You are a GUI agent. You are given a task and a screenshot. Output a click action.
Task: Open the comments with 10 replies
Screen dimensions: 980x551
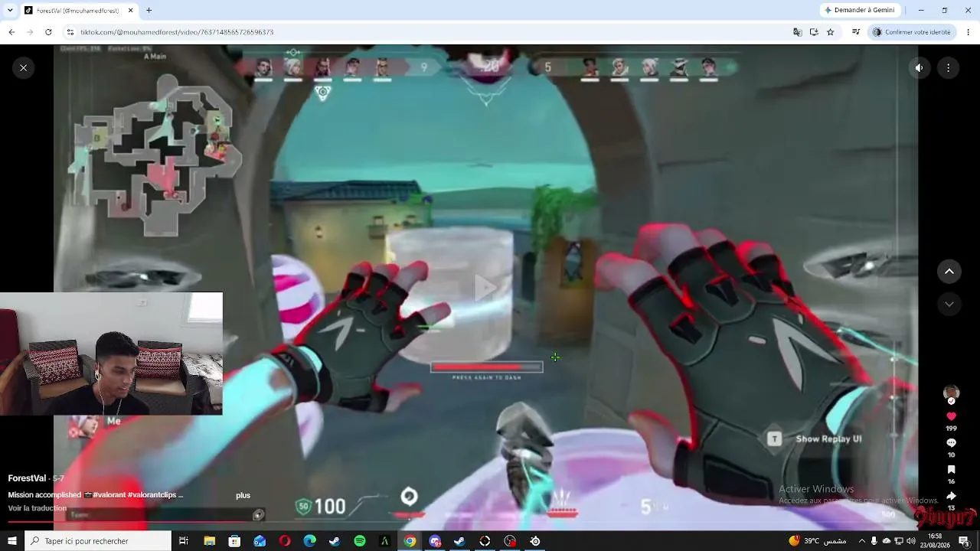click(x=952, y=443)
